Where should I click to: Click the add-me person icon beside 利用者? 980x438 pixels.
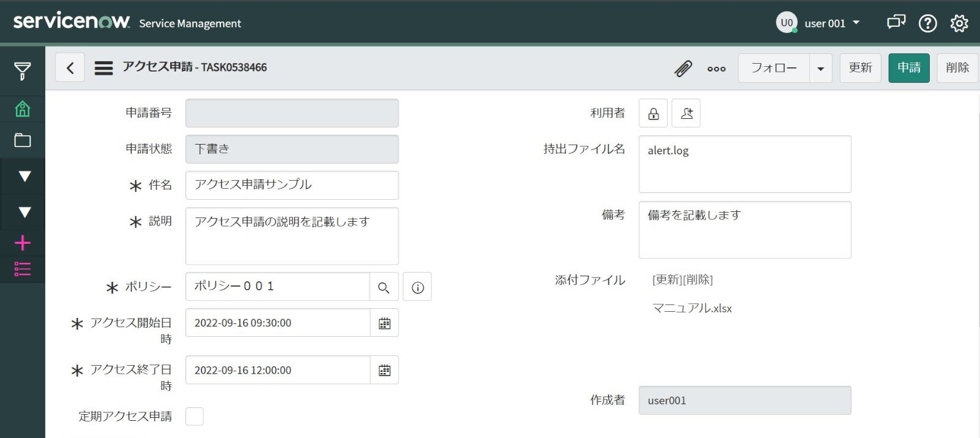686,113
